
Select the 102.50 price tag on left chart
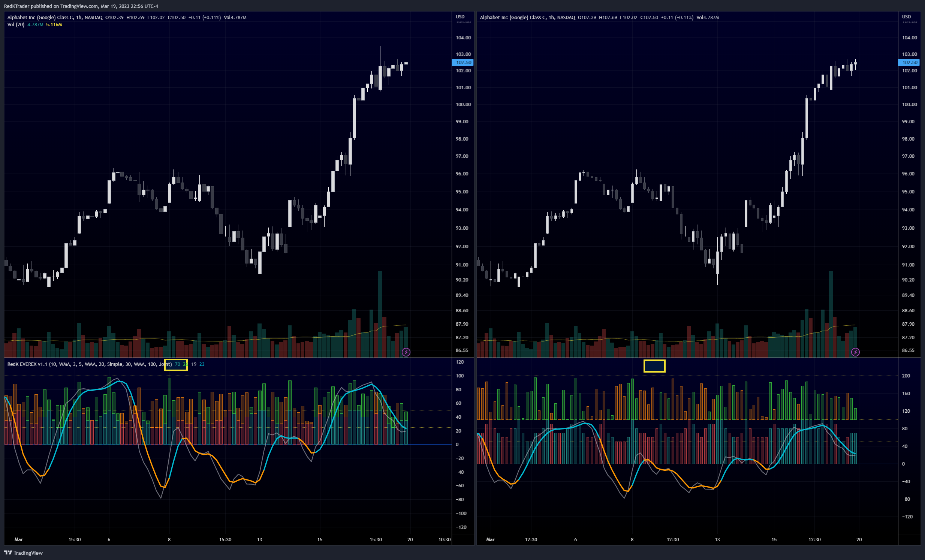click(x=463, y=63)
